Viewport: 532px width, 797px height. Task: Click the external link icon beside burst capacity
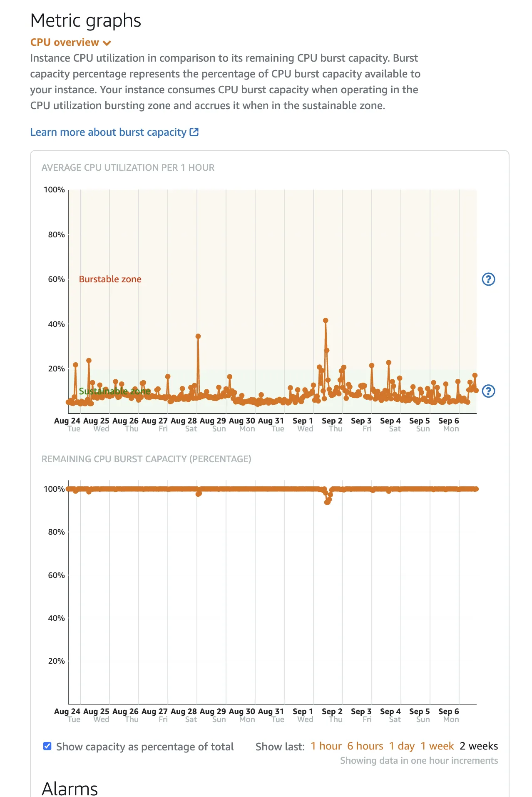[x=194, y=132]
